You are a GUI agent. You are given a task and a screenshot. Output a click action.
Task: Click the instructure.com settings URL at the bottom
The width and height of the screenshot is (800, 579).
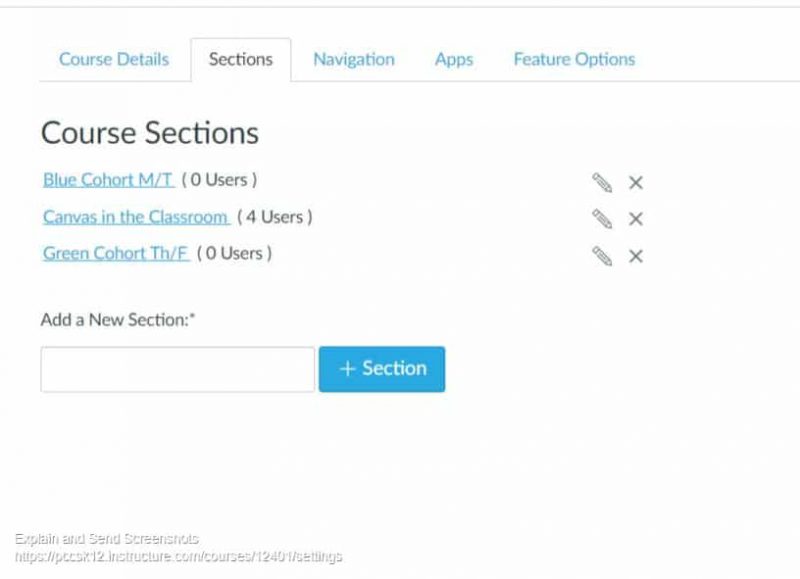point(178,556)
